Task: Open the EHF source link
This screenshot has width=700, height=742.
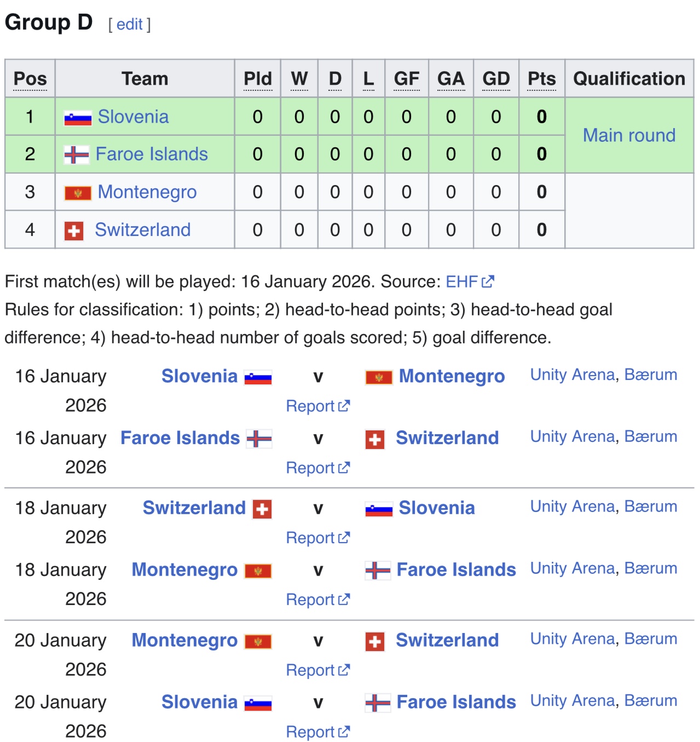Action: click(462, 281)
